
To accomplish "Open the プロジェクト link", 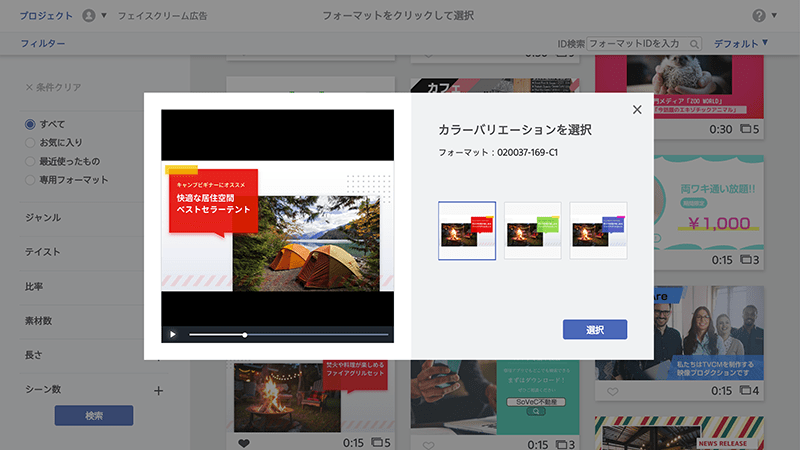I will [x=46, y=16].
